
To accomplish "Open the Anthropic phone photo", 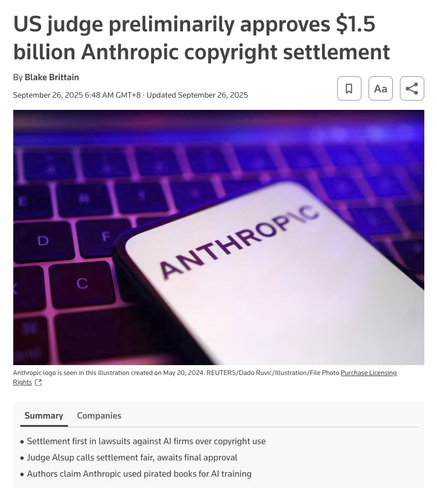I will (x=219, y=237).
